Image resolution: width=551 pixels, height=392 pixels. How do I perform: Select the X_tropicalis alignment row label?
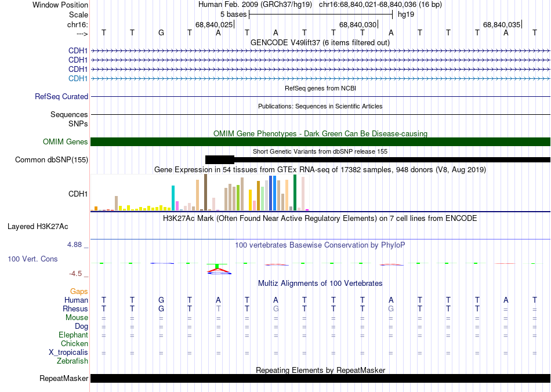pyautogui.click(x=68, y=353)
